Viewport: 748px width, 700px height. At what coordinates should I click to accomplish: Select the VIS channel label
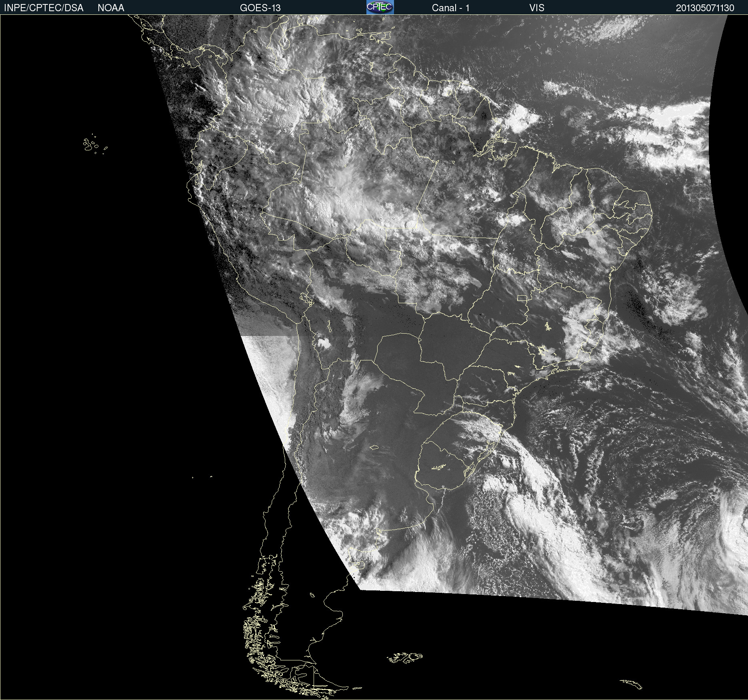tap(537, 8)
